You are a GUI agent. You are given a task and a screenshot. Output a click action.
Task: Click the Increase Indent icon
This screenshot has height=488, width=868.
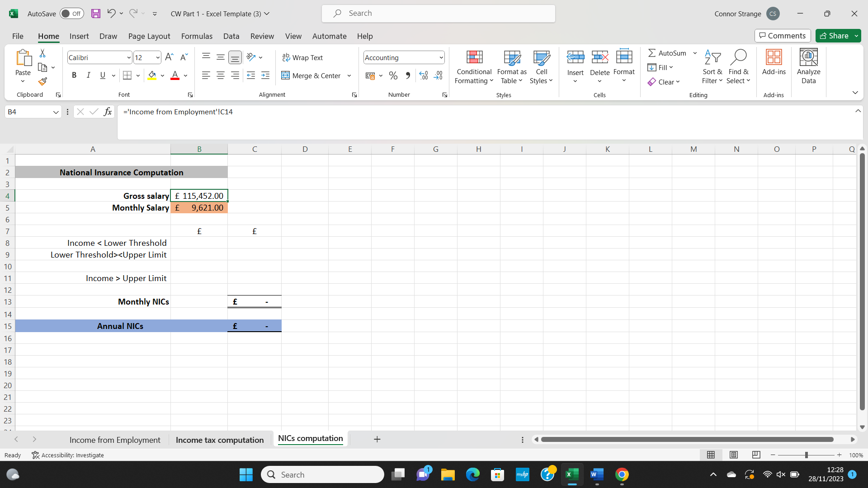coord(265,75)
